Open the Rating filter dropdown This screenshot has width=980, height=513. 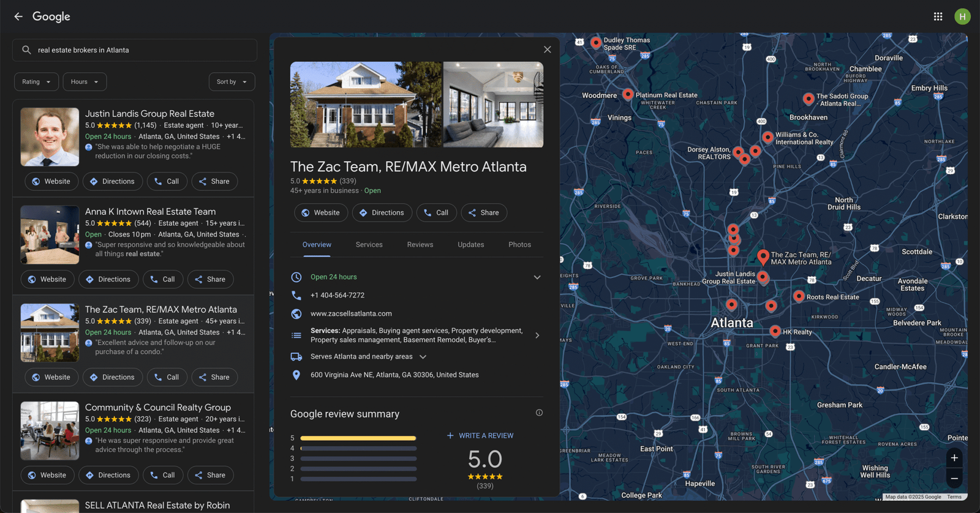[x=37, y=82]
